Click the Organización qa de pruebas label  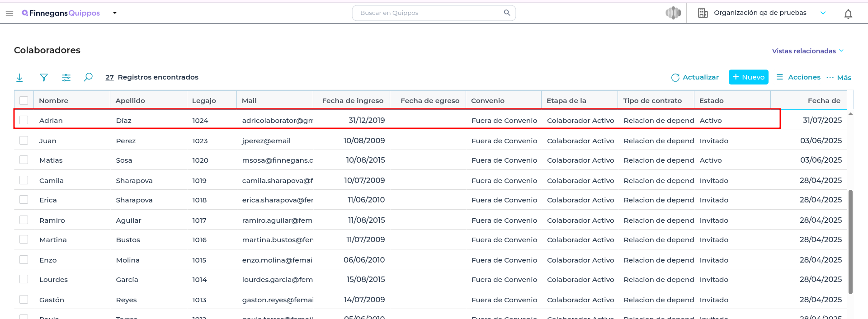760,13
